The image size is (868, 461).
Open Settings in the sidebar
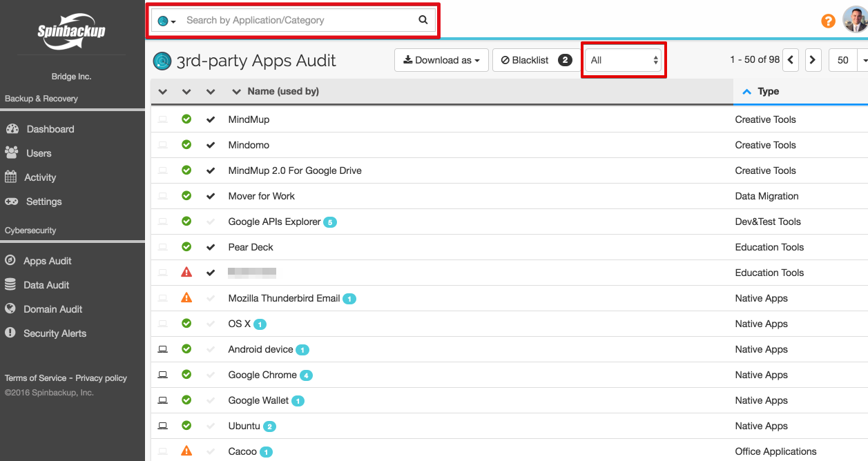44,202
